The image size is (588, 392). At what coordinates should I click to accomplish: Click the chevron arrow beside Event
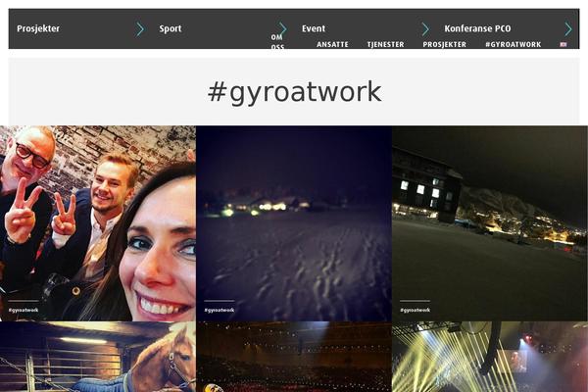425,28
